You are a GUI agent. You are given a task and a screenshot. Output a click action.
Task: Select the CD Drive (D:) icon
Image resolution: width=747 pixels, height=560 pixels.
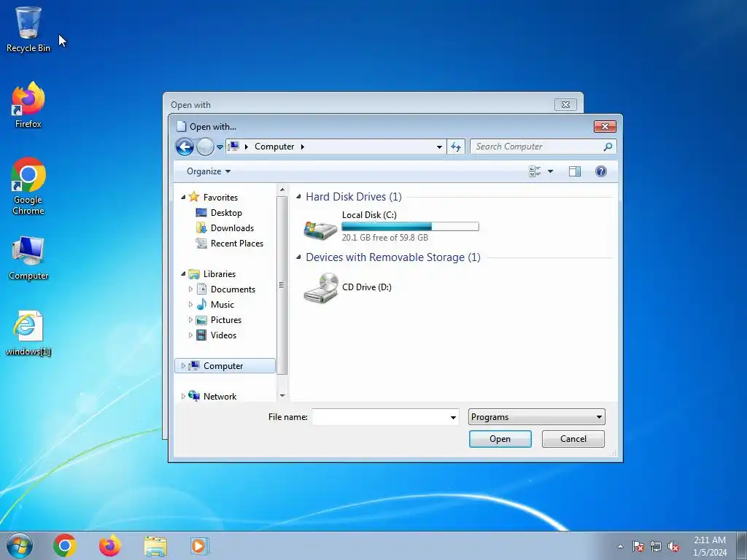(x=321, y=287)
